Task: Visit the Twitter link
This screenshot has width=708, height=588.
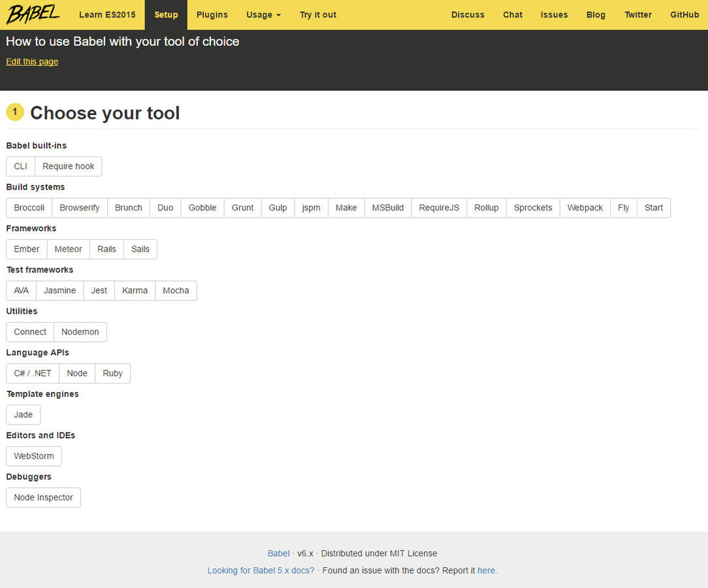Action: (637, 15)
